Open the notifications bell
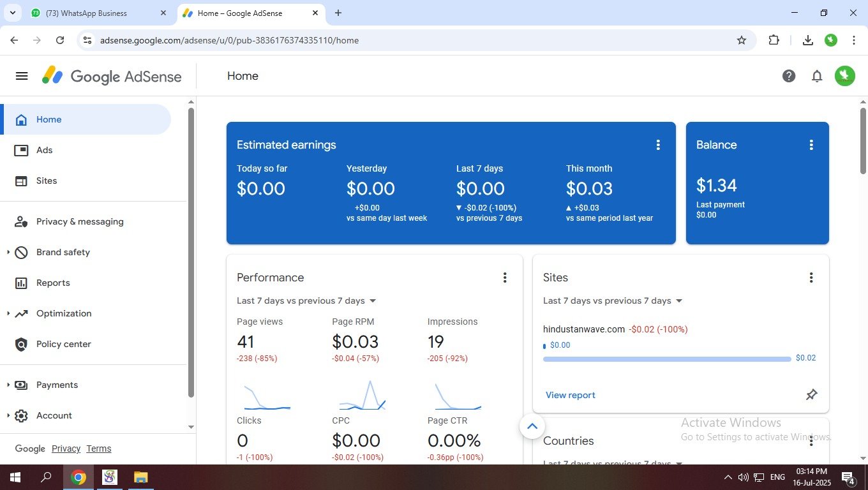This screenshot has width=868, height=490. point(817,76)
